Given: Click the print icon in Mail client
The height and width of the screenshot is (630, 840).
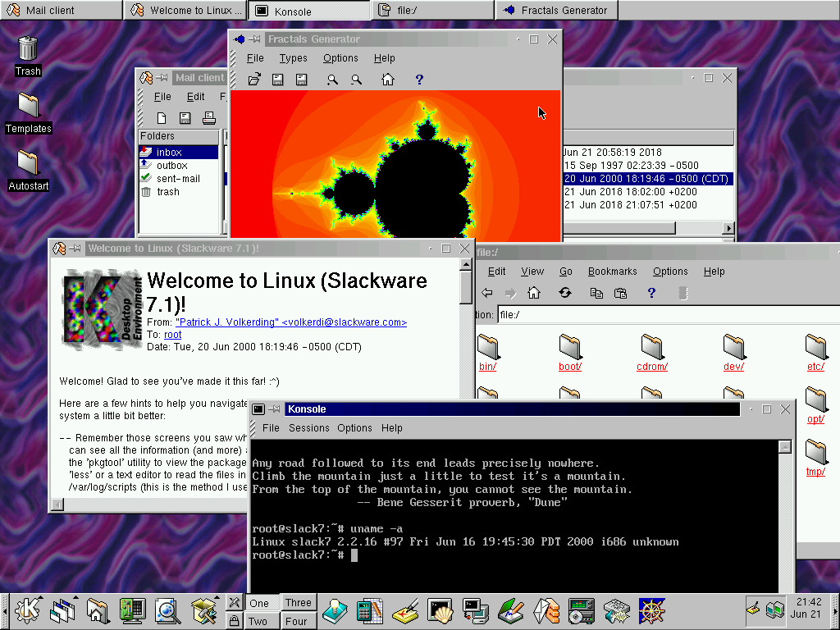Looking at the screenshot, I should pos(209,118).
